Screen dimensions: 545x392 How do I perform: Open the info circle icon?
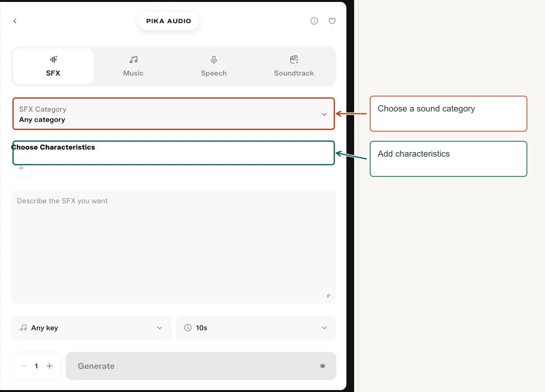point(314,21)
